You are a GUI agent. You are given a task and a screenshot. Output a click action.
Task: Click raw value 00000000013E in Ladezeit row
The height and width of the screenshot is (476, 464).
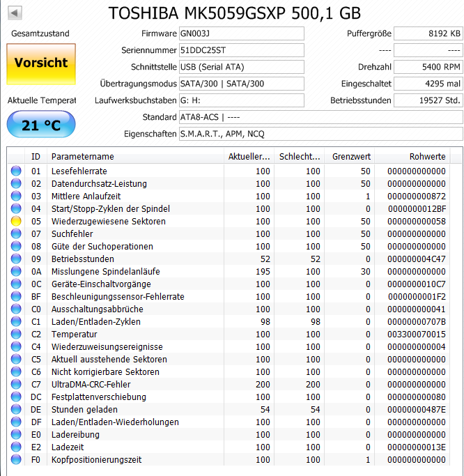(x=417, y=447)
